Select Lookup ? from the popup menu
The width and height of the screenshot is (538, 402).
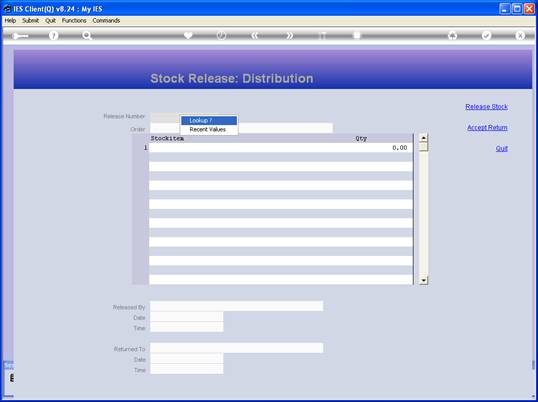click(x=209, y=120)
